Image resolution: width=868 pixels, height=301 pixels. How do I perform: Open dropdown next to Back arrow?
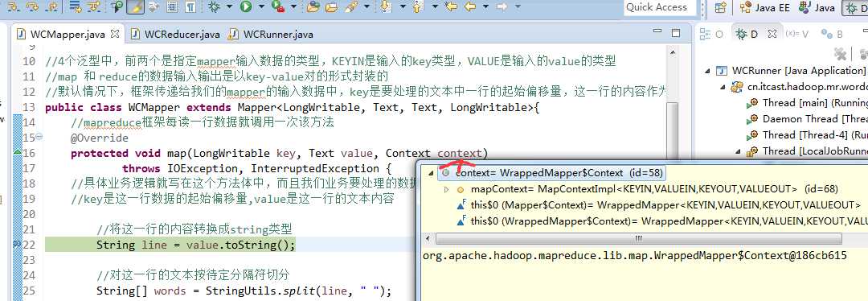coord(485,6)
